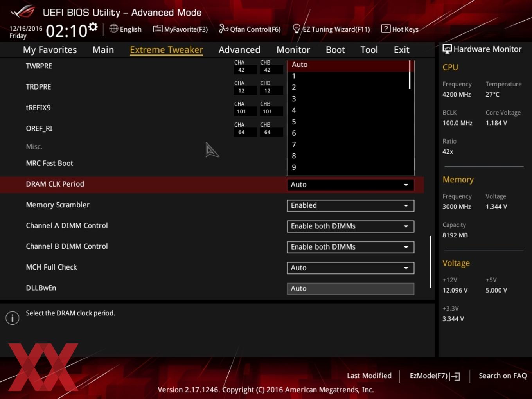Choose option 7 from the list
532x399 pixels.
click(348, 144)
